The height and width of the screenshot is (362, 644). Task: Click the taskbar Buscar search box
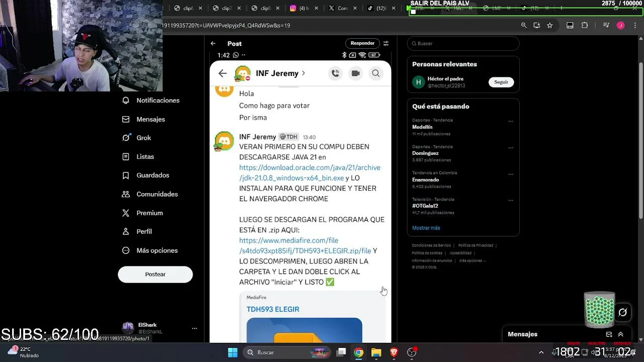tap(286, 352)
